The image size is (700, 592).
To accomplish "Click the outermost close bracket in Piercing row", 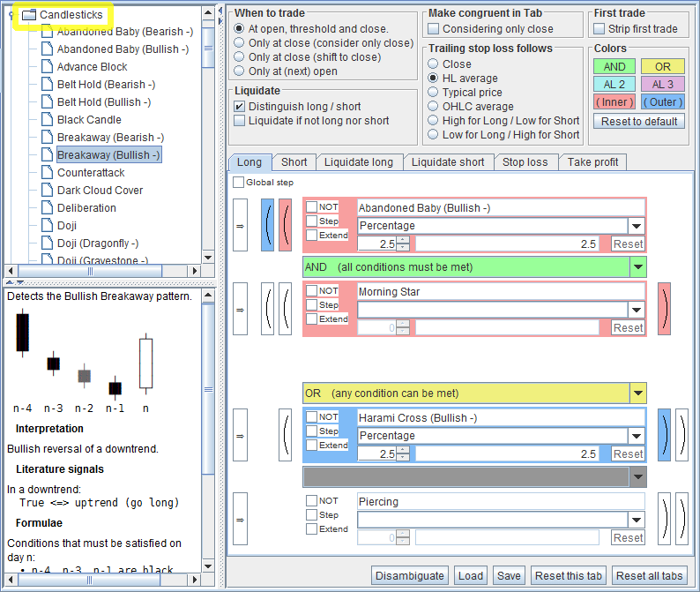I will 682,519.
